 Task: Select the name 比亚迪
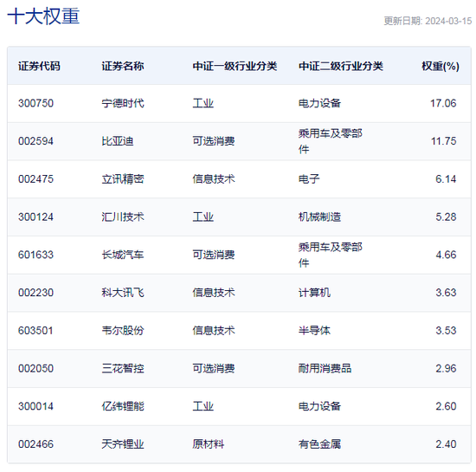point(118,141)
